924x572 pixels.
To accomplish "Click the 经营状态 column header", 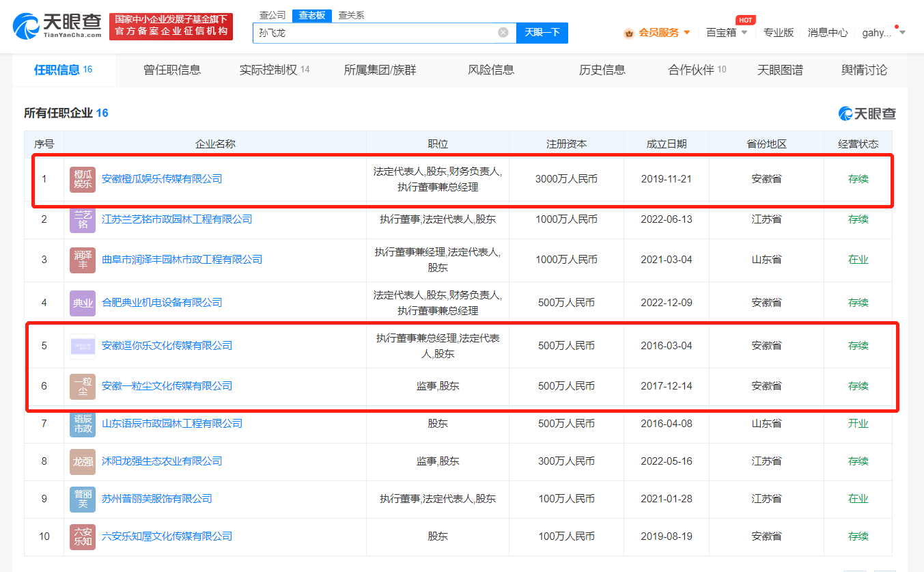I will click(858, 144).
